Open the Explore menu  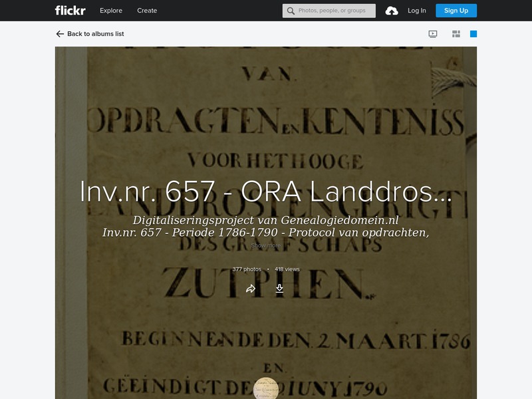110,10
